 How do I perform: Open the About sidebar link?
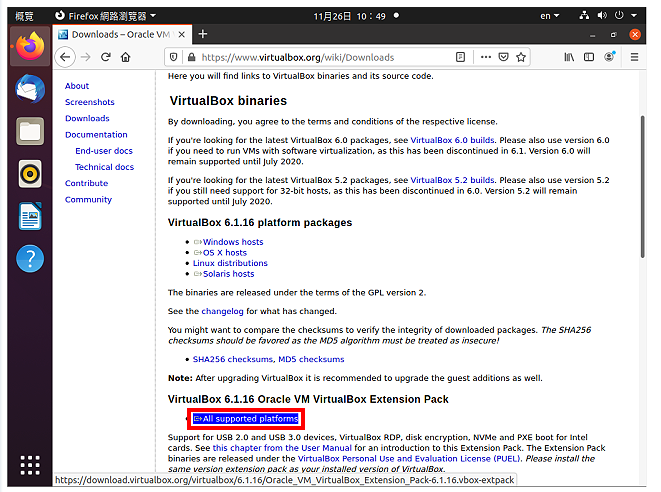click(77, 86)
